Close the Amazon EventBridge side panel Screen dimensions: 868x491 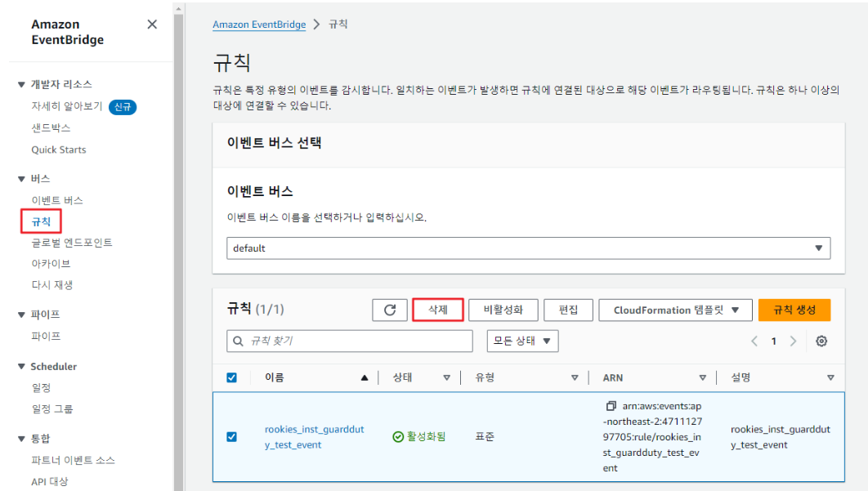click(152, 25)
